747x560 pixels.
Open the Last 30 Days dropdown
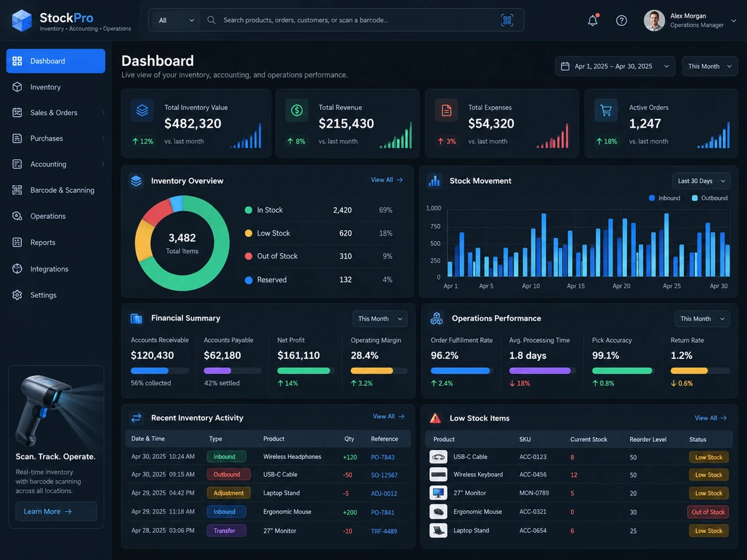point(702,181)
